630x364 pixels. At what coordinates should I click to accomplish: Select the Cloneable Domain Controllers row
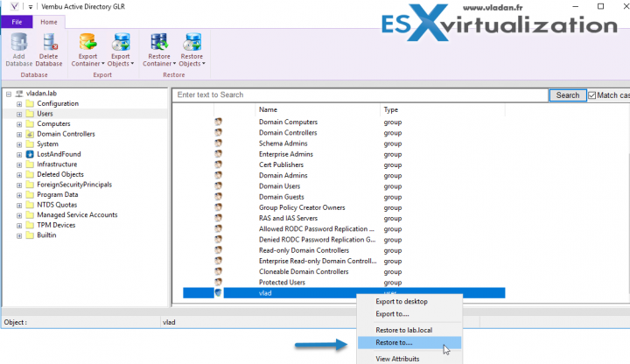point(344,271)
